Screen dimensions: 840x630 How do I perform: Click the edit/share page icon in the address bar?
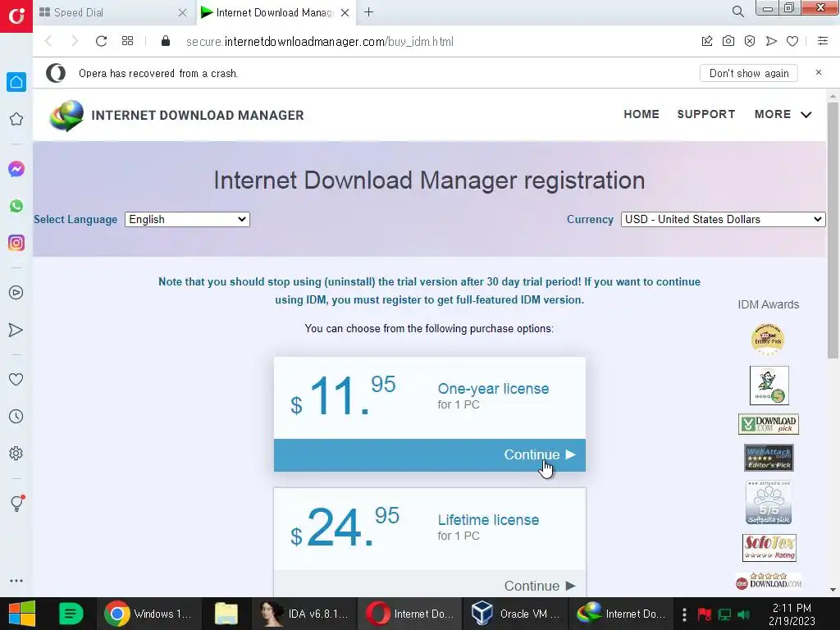707,41
